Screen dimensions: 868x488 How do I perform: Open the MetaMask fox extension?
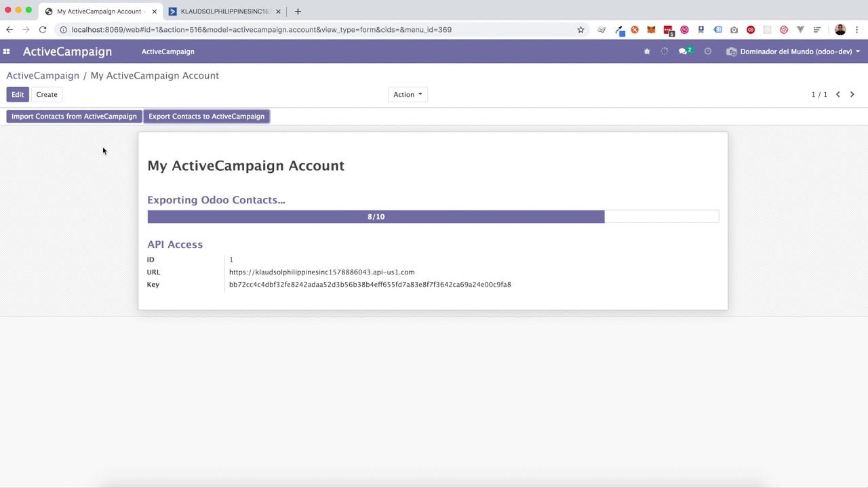(651, 30)
